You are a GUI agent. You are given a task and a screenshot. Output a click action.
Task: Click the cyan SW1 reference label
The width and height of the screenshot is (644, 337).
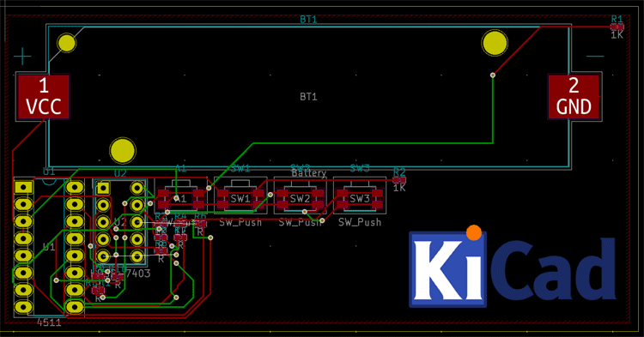240,168
